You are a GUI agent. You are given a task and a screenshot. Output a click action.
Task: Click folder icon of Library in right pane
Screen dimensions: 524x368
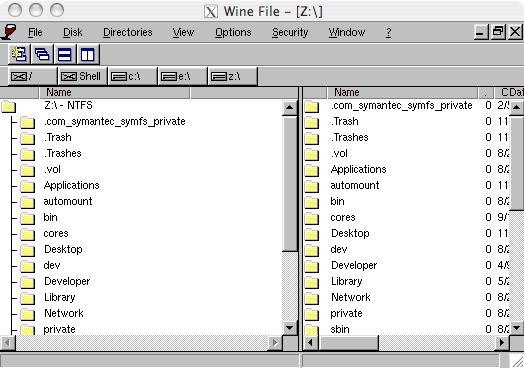tap(311, 283)
